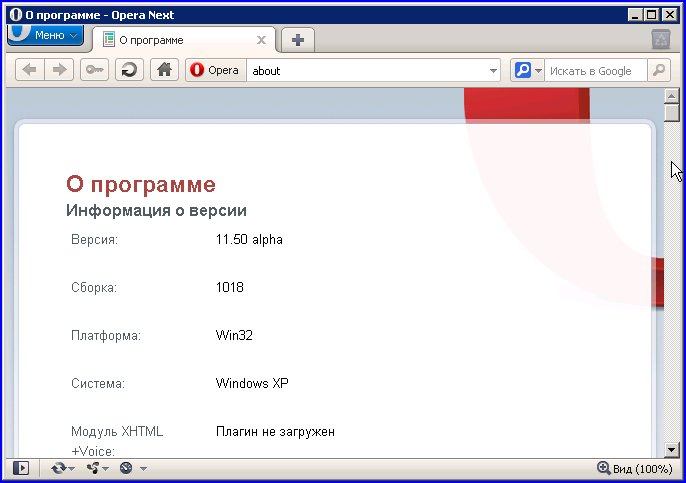The height and width of the screenshot is (483, 686).
Task: Click the platform value 'Win32'
Action: (234, 335)
